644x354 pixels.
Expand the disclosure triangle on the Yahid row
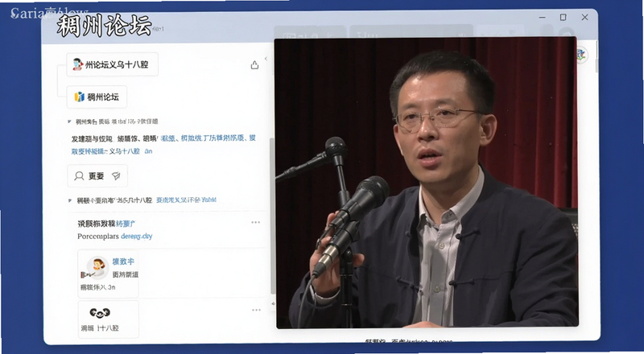[70, 200]
